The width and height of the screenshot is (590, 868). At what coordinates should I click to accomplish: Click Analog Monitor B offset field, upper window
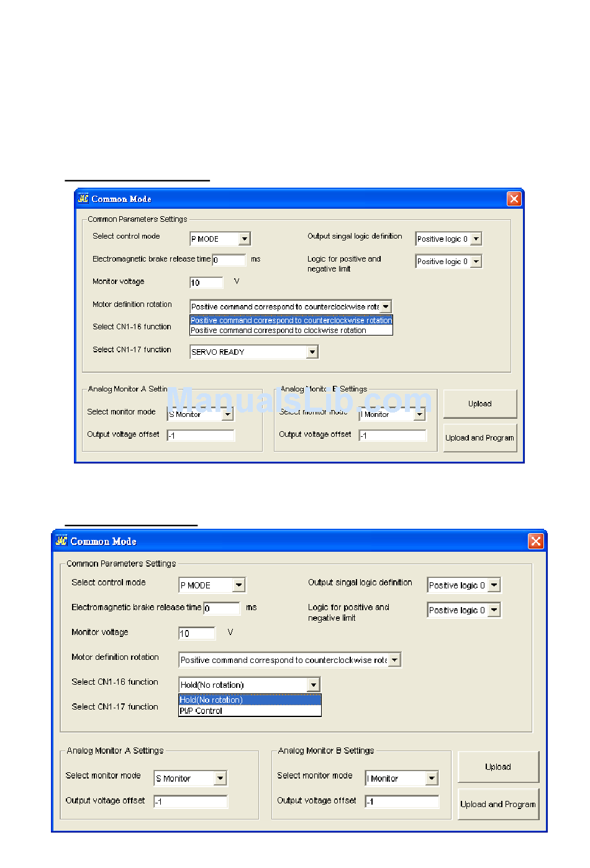tap(393, 436)
